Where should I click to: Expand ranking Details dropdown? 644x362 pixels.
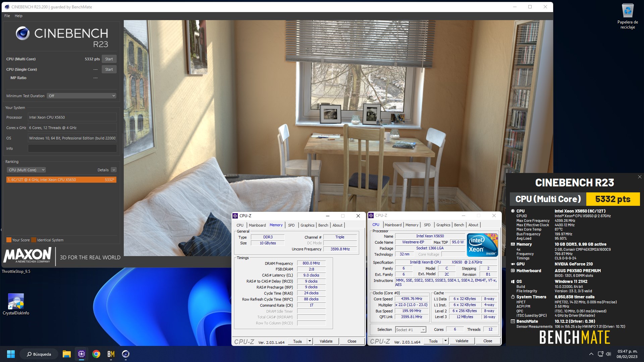[114, 170]
